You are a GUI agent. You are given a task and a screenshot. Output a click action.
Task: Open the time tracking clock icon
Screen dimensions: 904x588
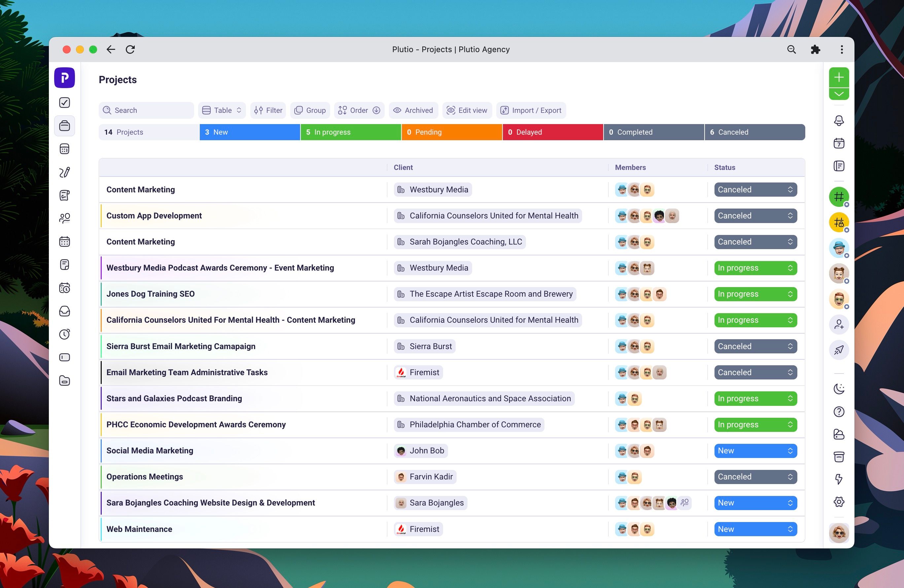coord(65,335)
